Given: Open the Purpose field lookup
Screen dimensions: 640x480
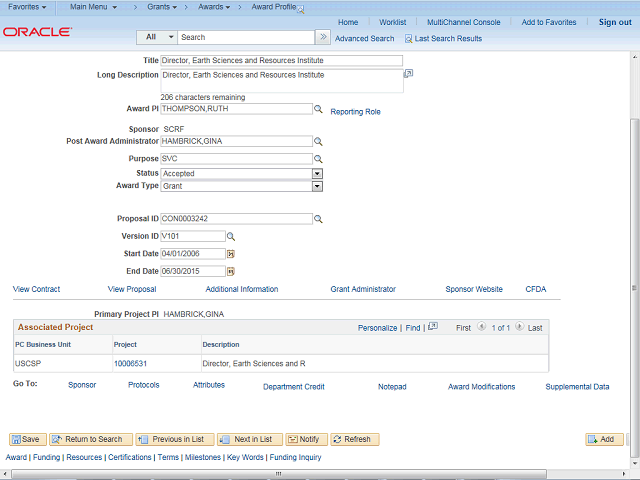Looking at the screenshot, I should [x=319, y=159].
